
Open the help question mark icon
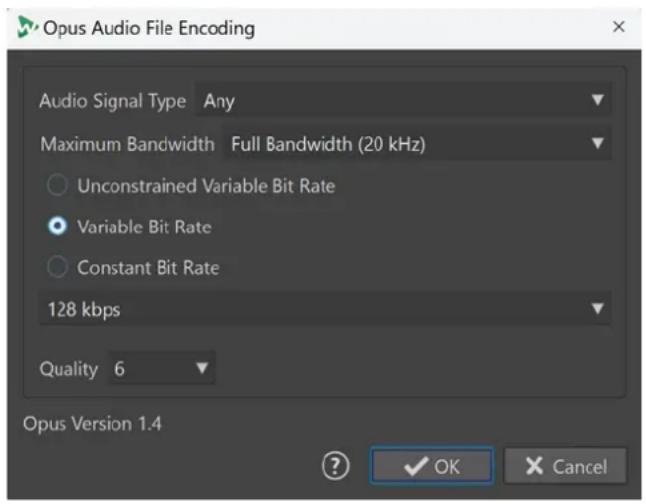click(335, 466)
